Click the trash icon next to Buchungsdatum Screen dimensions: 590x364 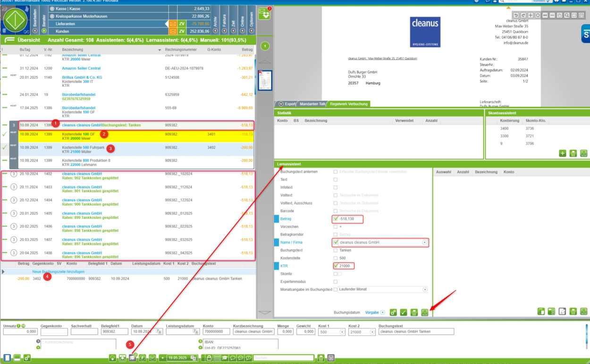tap(414, 313)
